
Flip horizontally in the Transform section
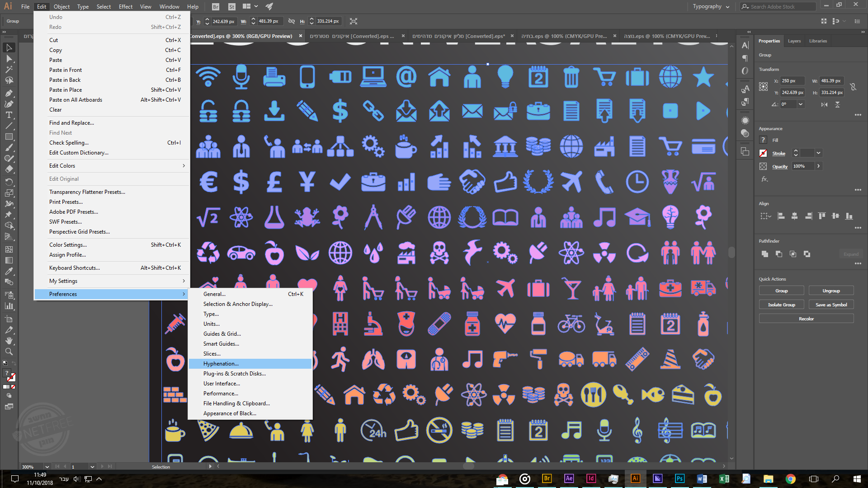[x=824, y=104]
